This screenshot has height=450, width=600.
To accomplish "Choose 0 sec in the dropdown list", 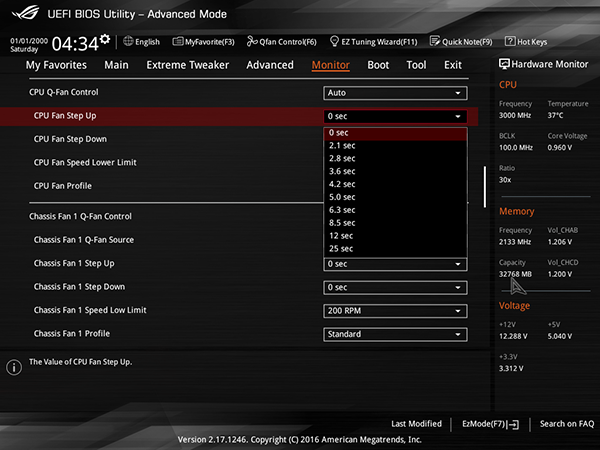I will click(395, 133).
